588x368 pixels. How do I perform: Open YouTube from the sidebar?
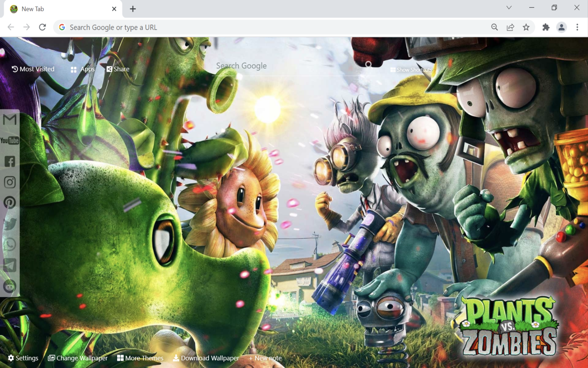tap(10, 140)
